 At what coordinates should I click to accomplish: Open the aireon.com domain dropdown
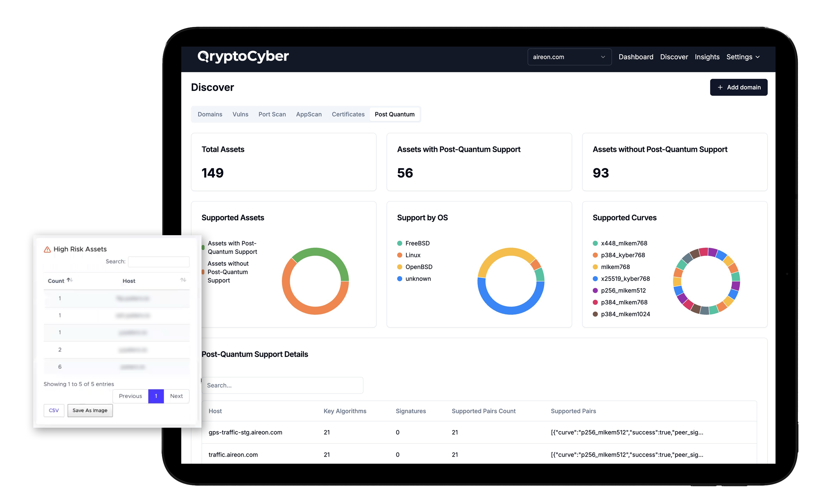(x=569, y=57)
